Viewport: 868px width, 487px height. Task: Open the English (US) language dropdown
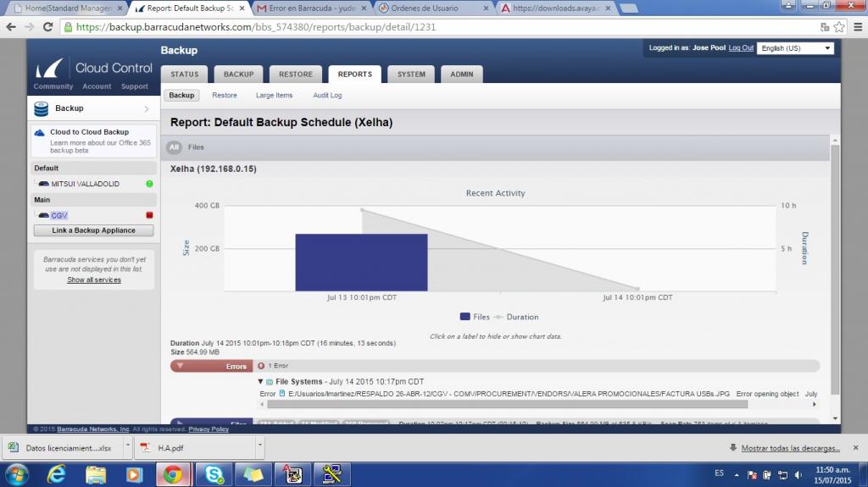(x=795, y=48)
